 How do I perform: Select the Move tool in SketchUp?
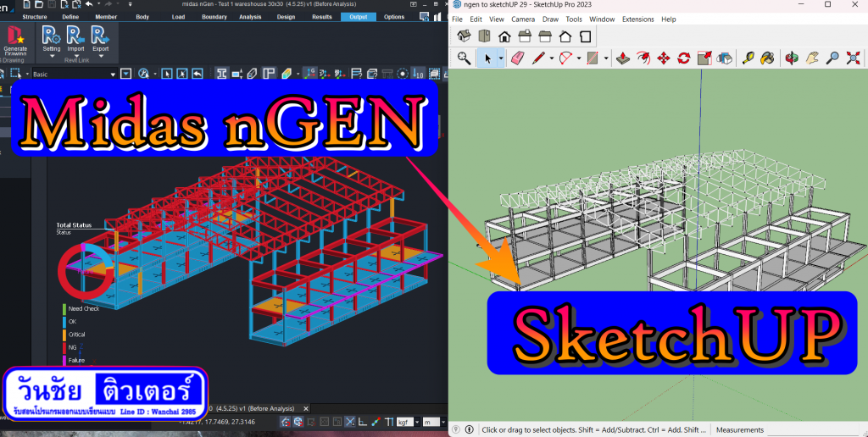point(664,58)
